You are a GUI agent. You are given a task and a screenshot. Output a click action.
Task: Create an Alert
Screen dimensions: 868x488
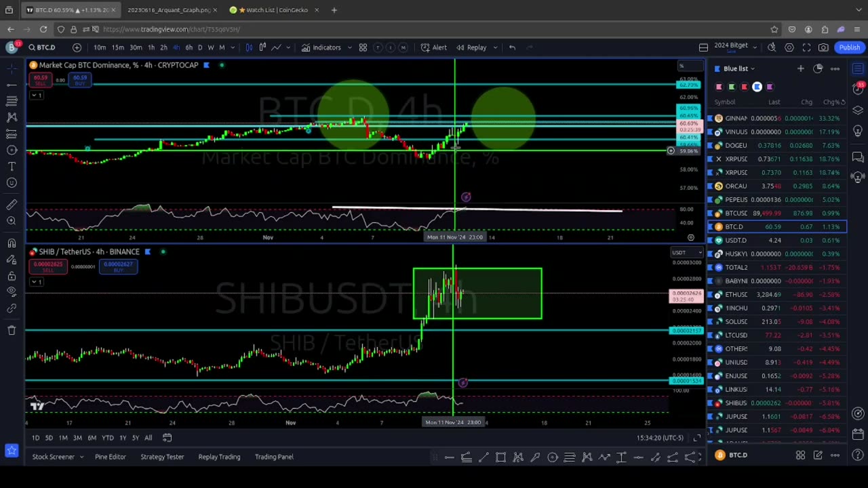tap(433, 47)
